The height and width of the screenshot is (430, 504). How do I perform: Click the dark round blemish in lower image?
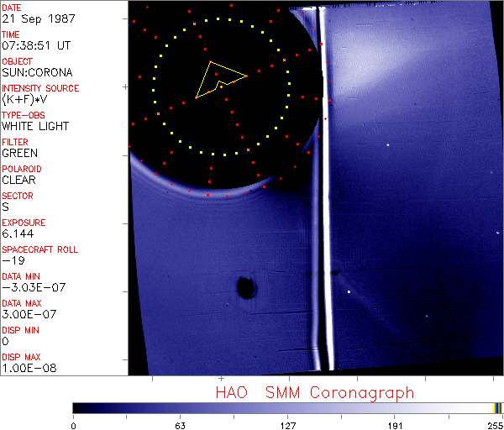246,287
